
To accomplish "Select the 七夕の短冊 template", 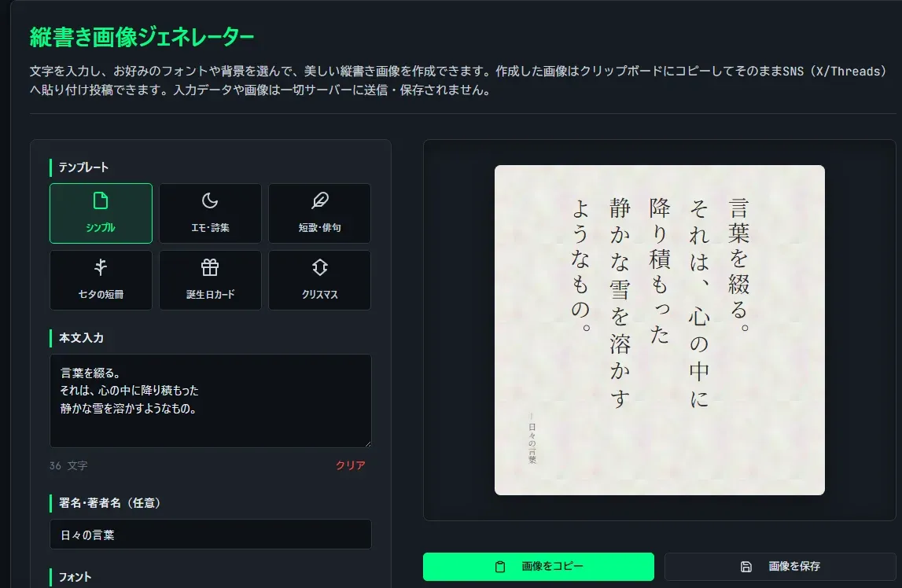I will pyautogui.click(x=101, y=280).
